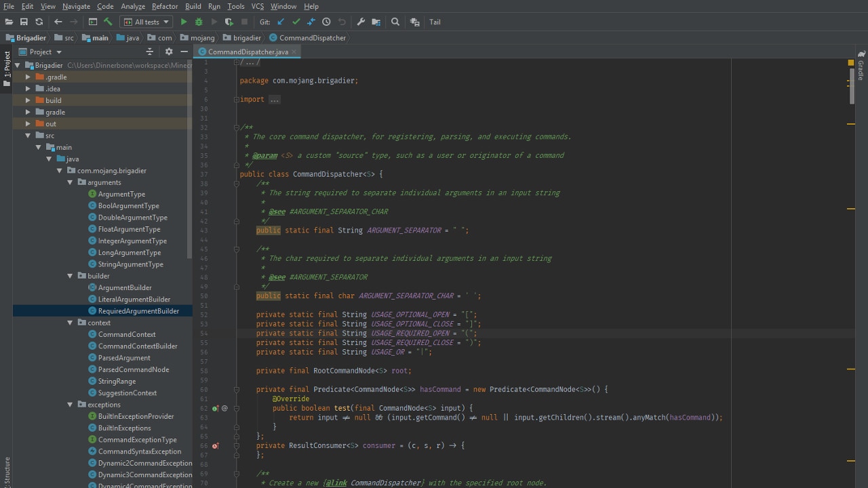Click the Save All toolbar icon
This screenshot has height=488, width=868.
coord(24,22)
